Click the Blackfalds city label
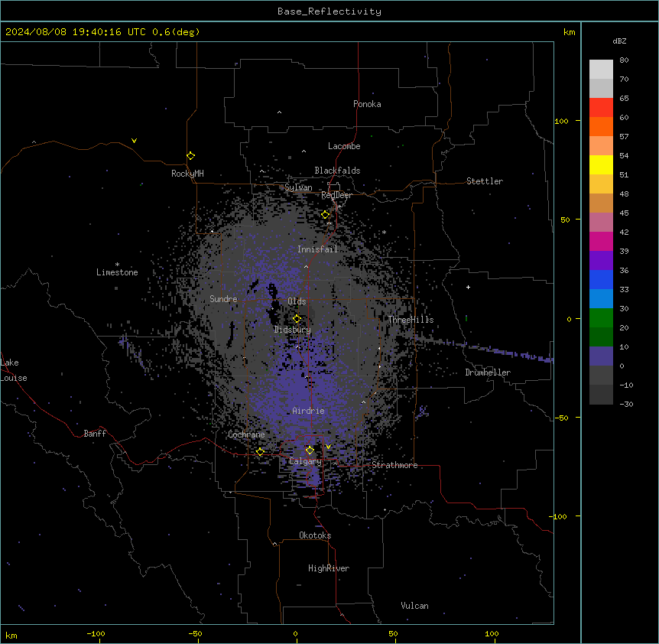 [337, 171]
